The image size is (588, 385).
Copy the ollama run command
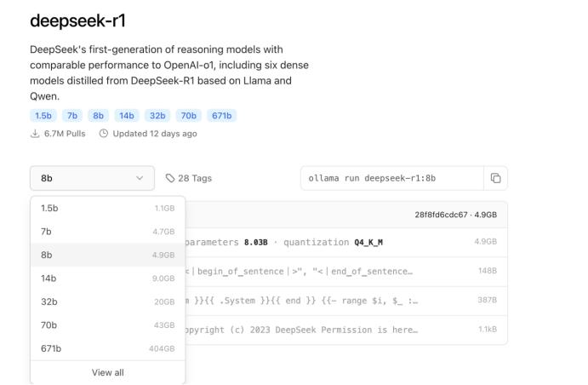(x=495, y=178)
